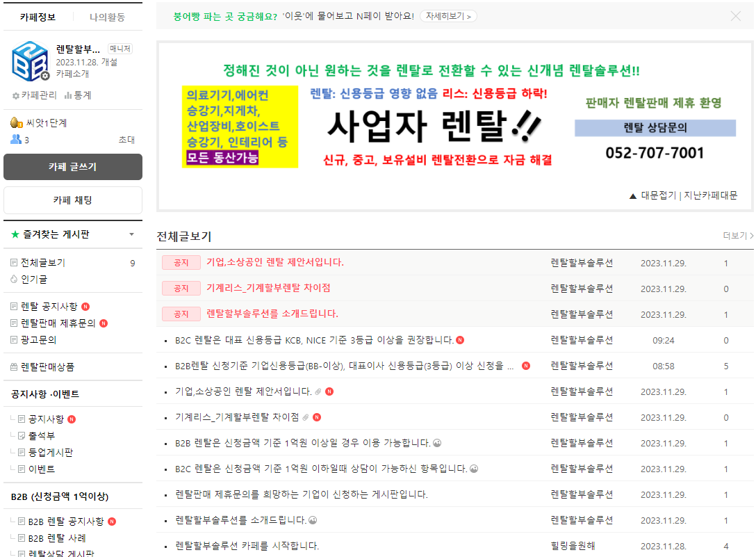The height and width of the screenshot is (557, 756).
Task: Click the 렌탈 상담문의 banner box
Action: 655,128
